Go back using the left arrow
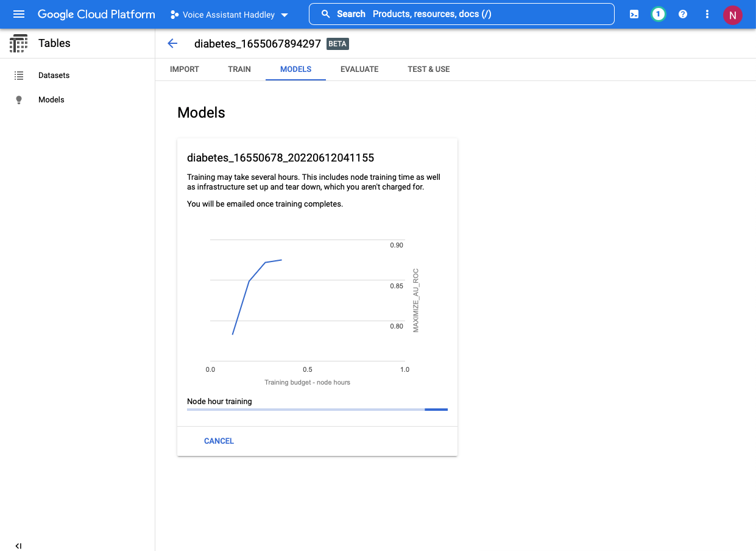This screenshot has width=756, height=551. [x=172, y=43]
